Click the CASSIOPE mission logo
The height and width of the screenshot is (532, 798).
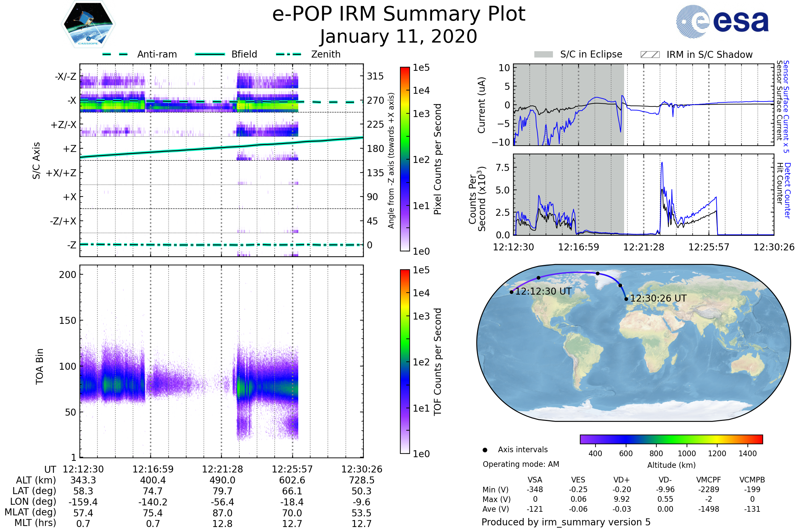point(88,24)
